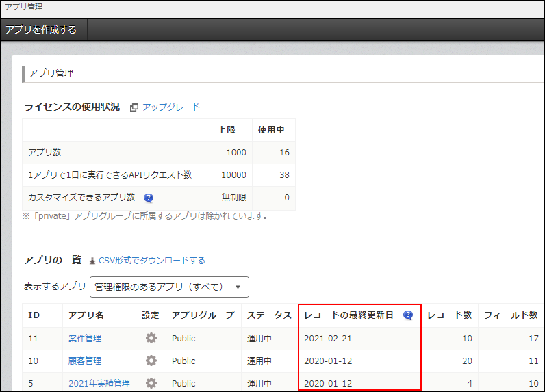Click 運用中 status in 顧客管理 row
Image resolution: width=545 pixels, height=392 pixels.
(259, 361)
